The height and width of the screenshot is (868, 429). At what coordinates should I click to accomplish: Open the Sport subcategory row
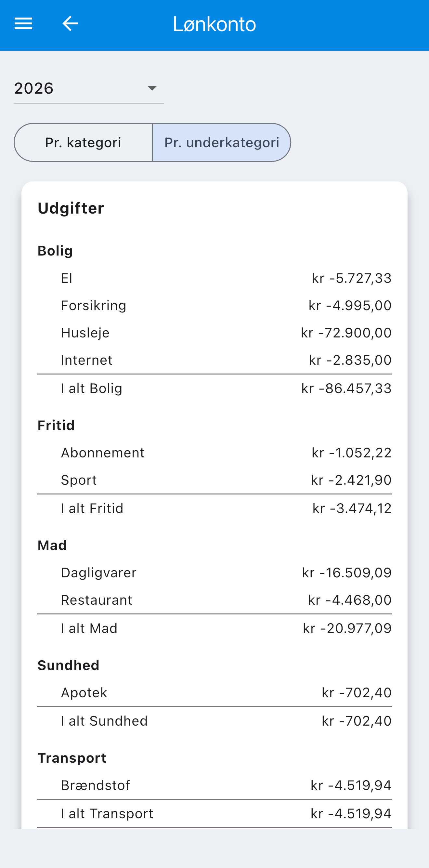[x=214, y=480]
